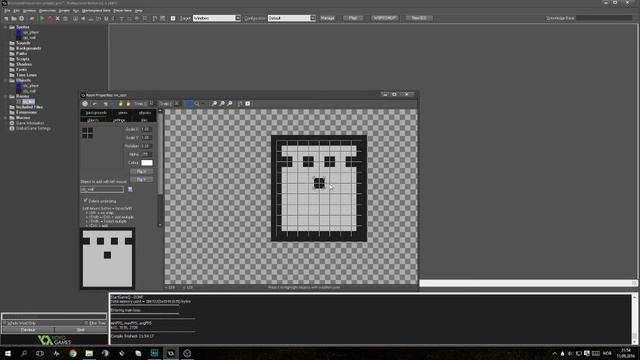Viewport: 640px width, 360px height.
Task: Toggle Filter Tree checkbox
Action: pyautogui.click(x=86, y=323)
